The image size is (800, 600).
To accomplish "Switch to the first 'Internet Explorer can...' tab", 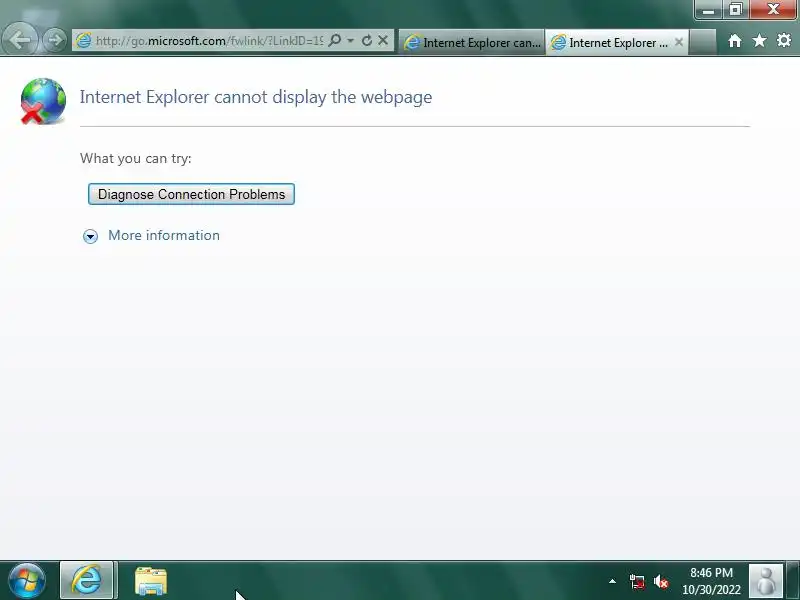I will [472, 42].
